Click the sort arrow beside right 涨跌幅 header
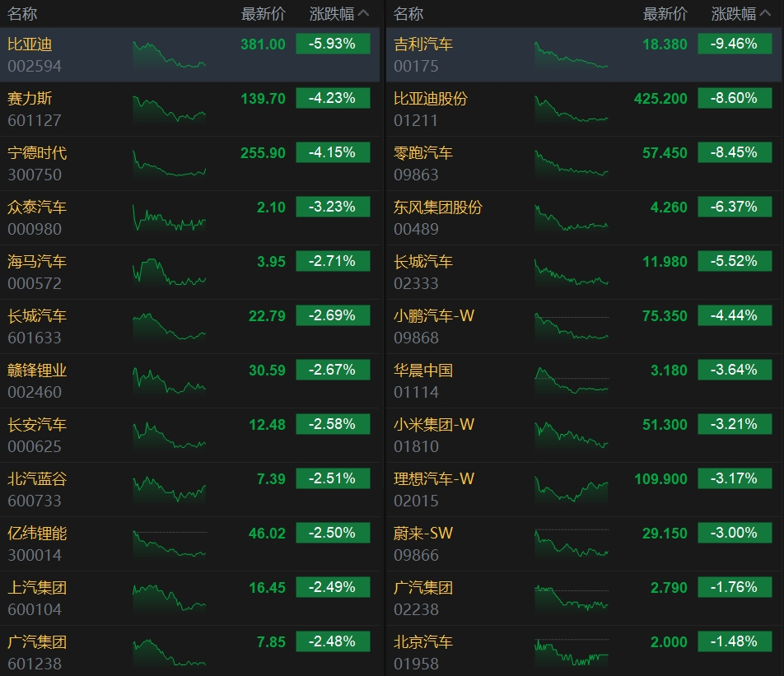This screenshot has width=784, height=676. 766,14
